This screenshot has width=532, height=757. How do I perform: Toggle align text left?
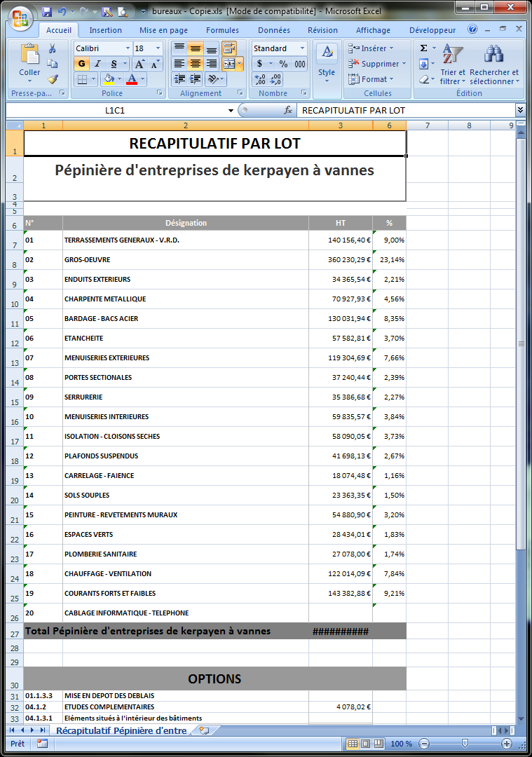tap(179, 64)
